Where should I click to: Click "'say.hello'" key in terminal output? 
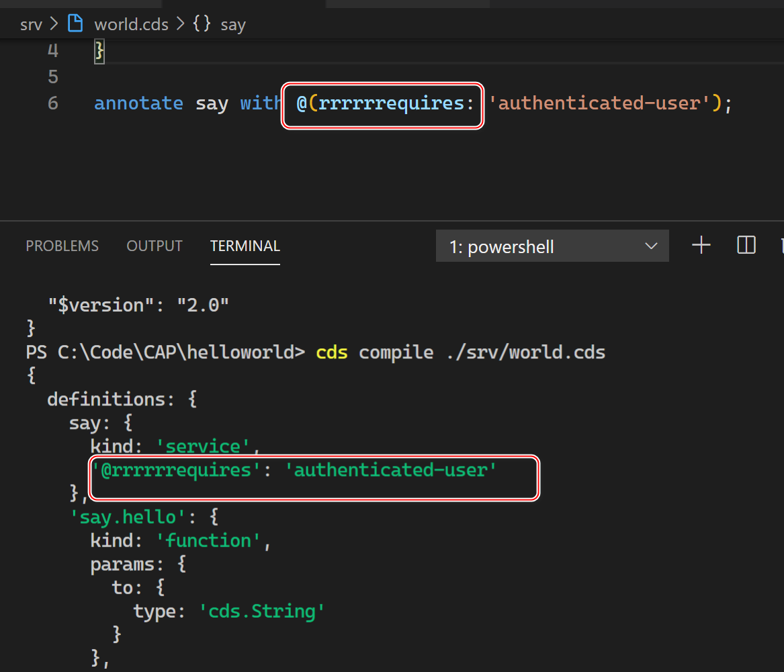click(128, 517)
